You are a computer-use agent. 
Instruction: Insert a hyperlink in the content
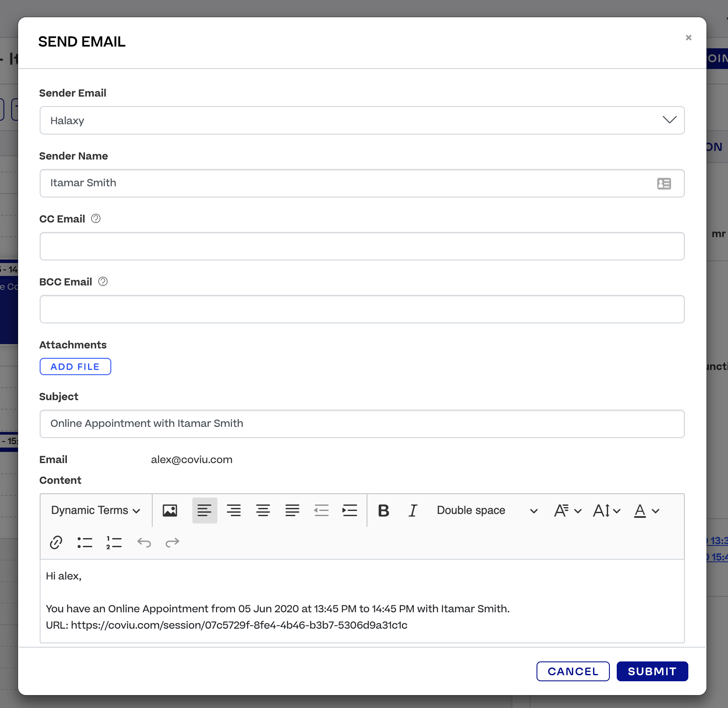(x=56, y=542)
